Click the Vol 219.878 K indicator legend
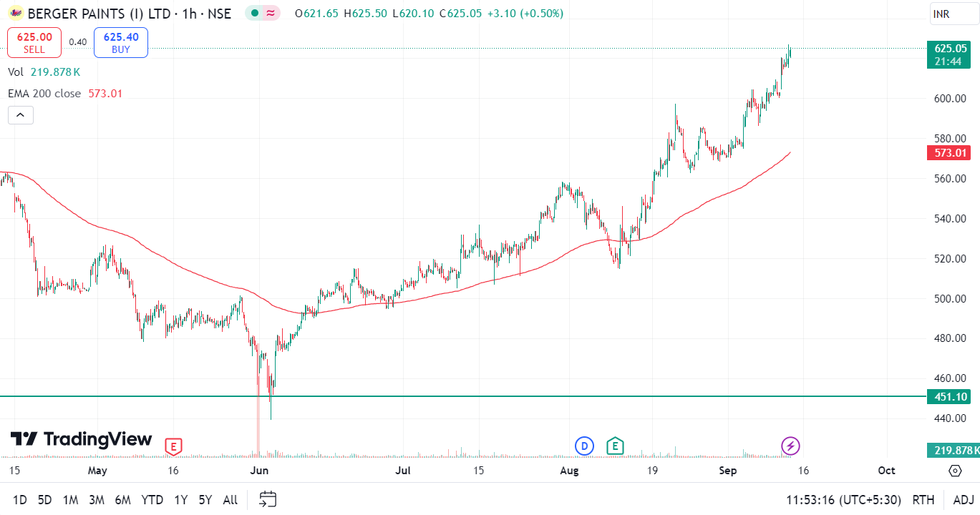This screenshot has width=980, height=515. [x=44, y=72]
